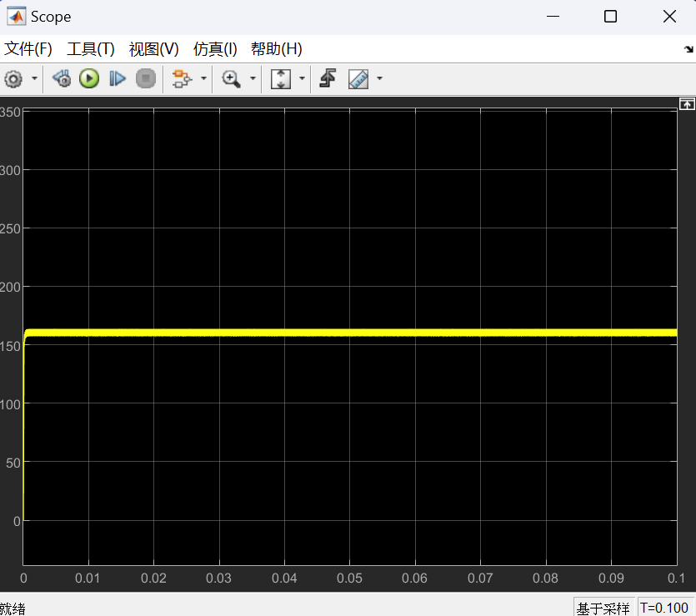
Task: Expand the measurements dropdown arrow
Action: point(379,78)
